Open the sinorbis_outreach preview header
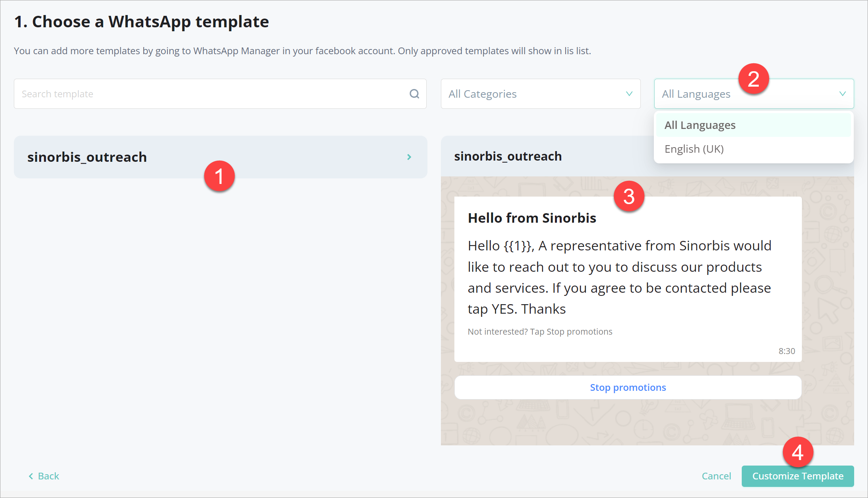Image resolution: width=868 pixels, height=498 pixels. (508, 156)
